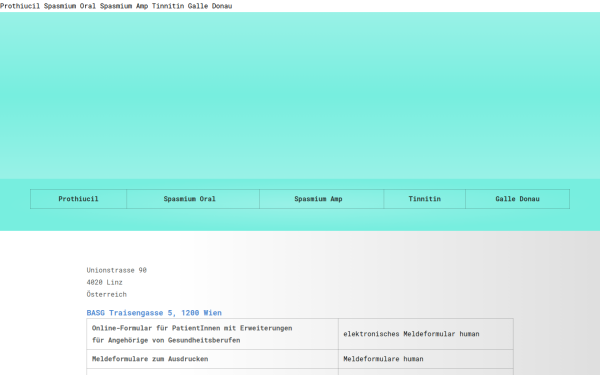
Task: Open the Prothiucil tab in the turquoise bar
Action: (x=78, y=199)
